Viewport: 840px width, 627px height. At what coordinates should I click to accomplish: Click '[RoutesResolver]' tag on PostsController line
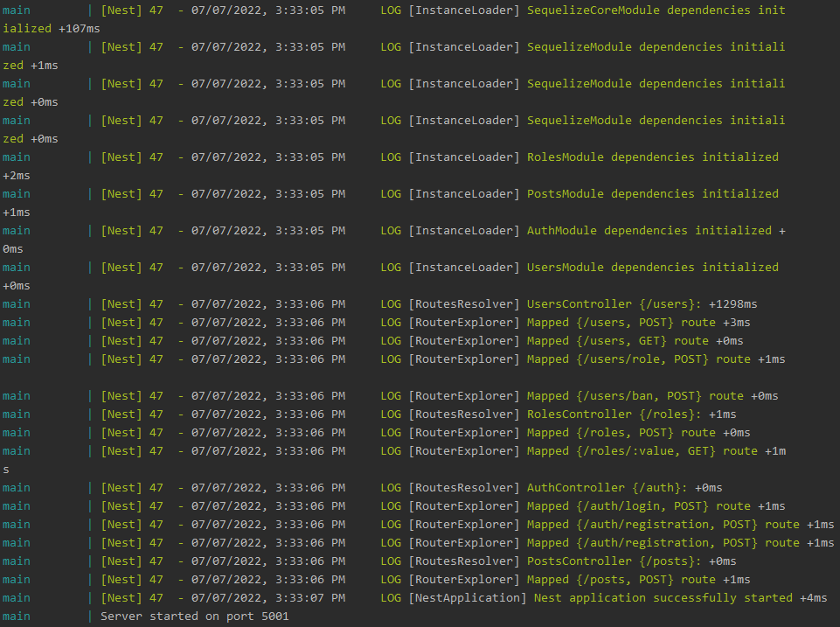[464, 561]
